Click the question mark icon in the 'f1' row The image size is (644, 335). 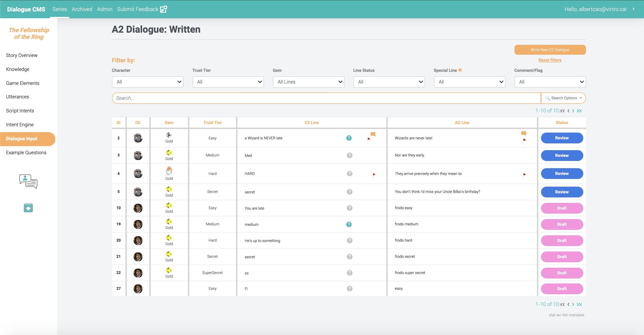(x=349, y=288)
